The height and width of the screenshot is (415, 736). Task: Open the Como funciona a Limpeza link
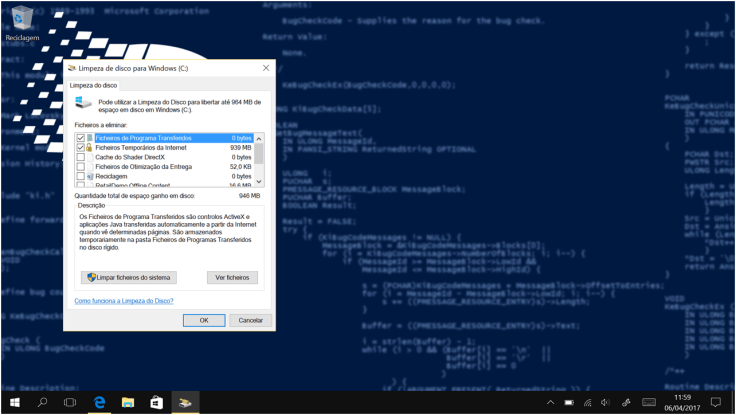tap(124, 301)
